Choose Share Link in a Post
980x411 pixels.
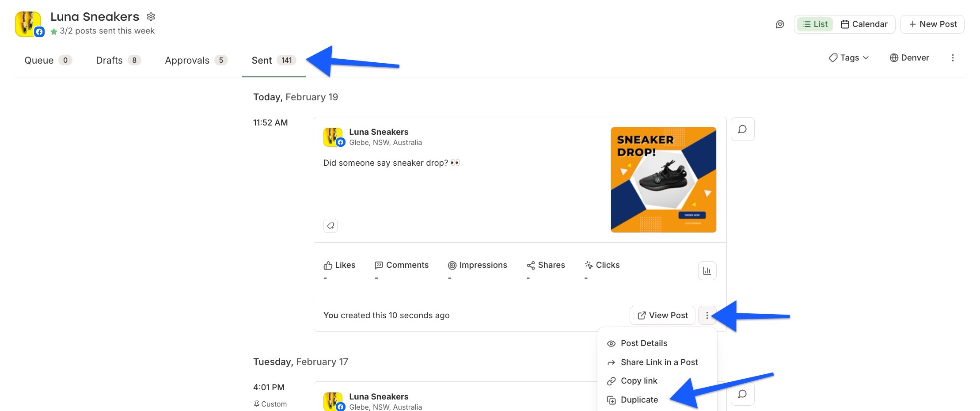657,362
